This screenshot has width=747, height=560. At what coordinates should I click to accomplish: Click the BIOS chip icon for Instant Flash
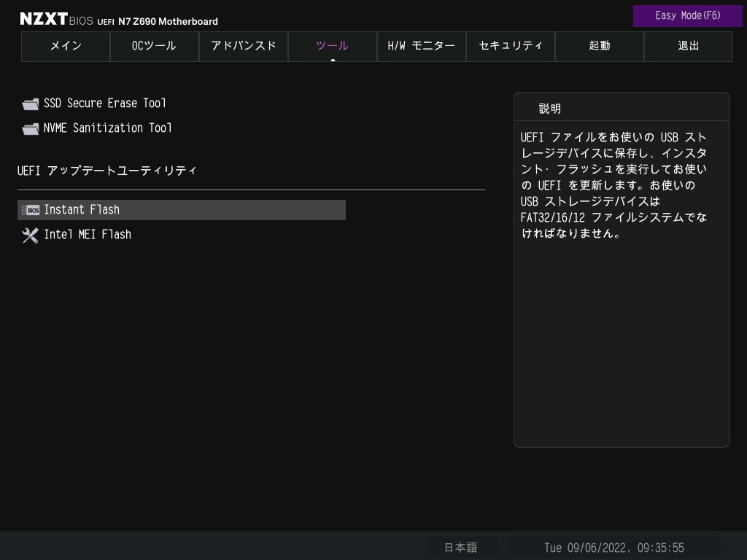(31, 210)
